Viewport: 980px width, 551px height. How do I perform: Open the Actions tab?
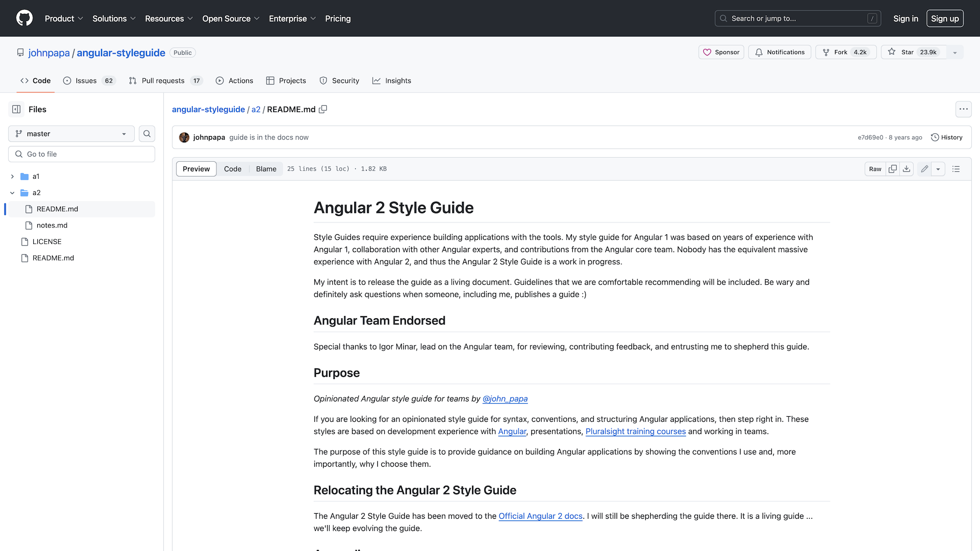234,81
